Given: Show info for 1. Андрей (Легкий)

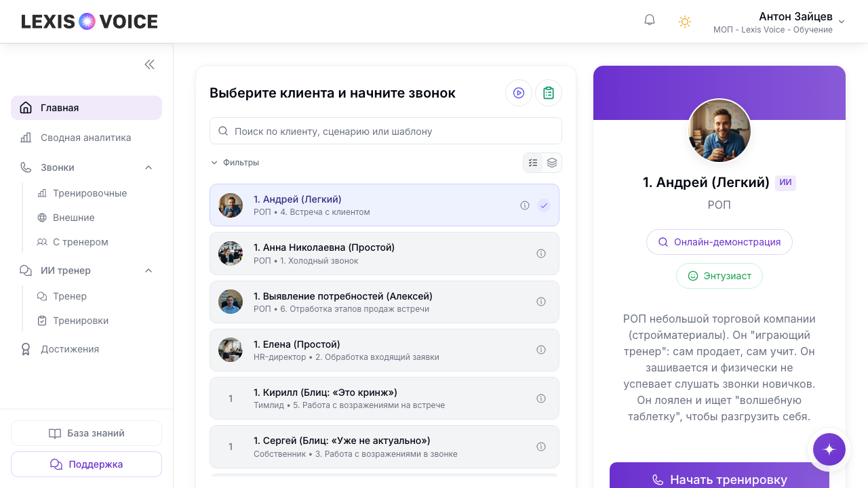Looking at the screenshot, I should coord(525,205).
